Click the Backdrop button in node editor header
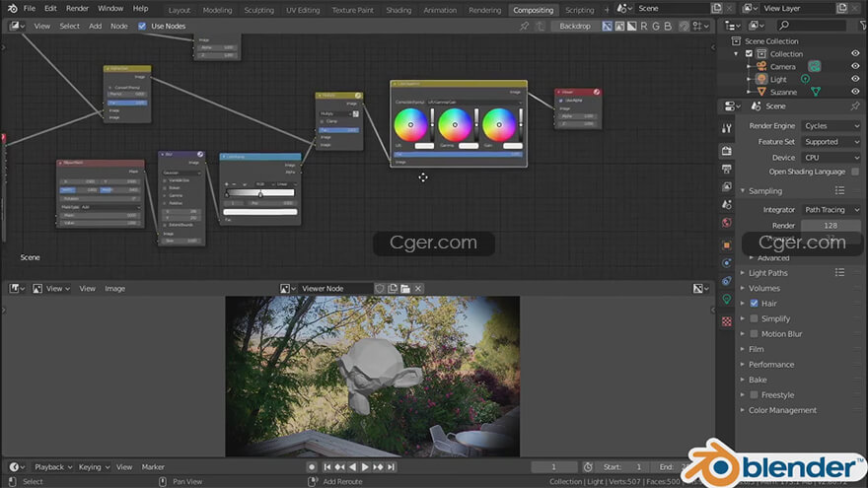 [x=575, y=26]
